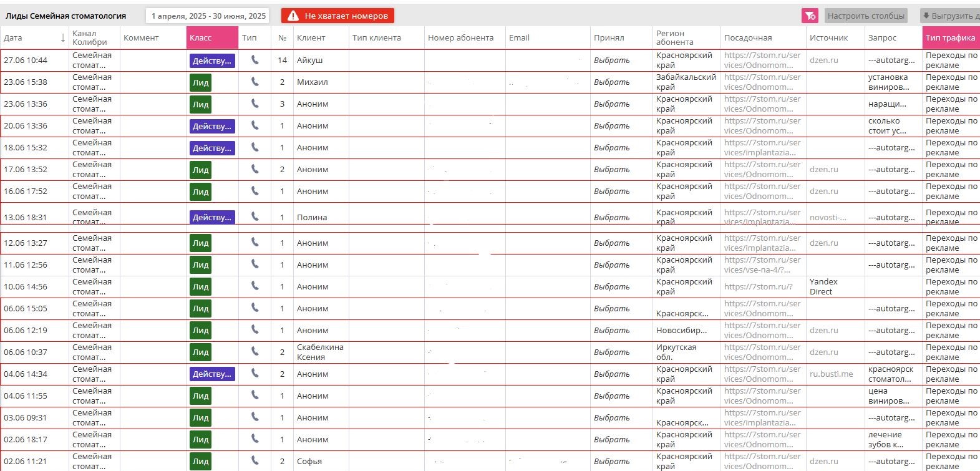Open the date range picker 1 апреля – 30 июня
The image size is (980, 471).
click(208, 16)
